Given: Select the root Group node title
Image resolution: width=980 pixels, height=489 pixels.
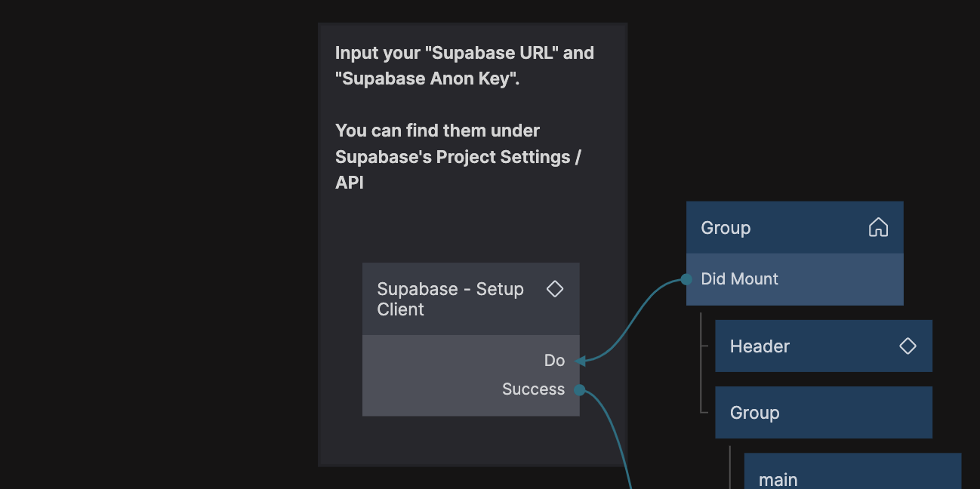Looking at the screenshot, I should pos(726,228).
